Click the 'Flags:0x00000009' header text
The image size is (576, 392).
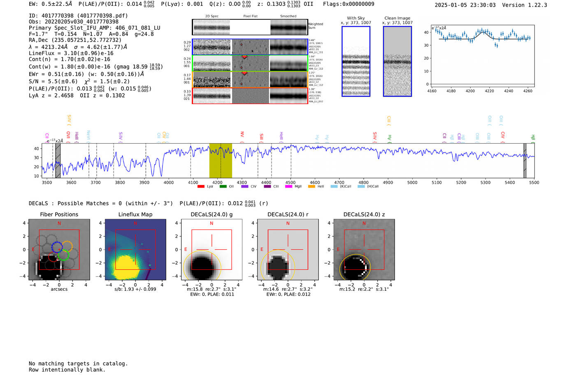coord(348,4)
